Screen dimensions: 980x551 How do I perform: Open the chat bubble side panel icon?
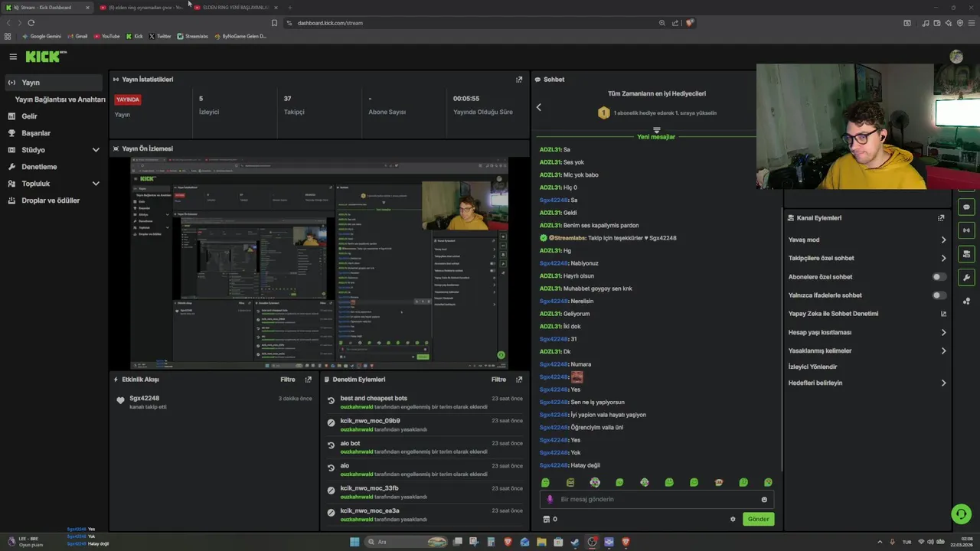(x=966, y=207)
